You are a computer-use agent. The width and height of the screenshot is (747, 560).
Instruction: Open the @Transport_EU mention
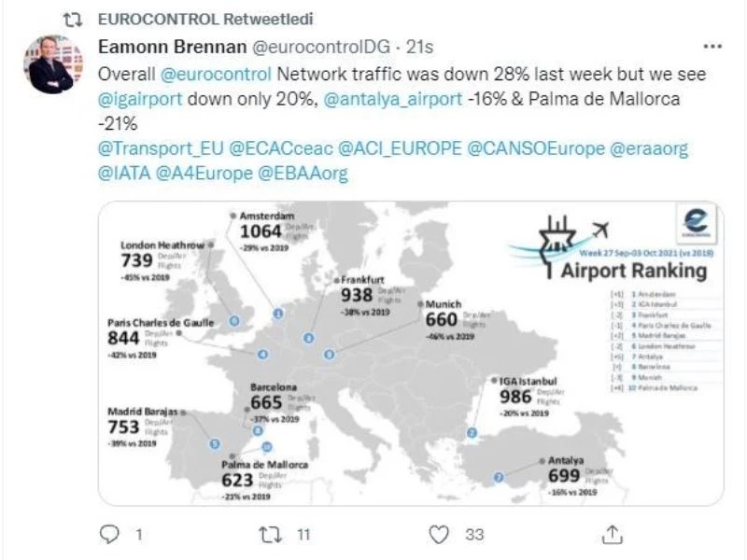coord(161,148)
